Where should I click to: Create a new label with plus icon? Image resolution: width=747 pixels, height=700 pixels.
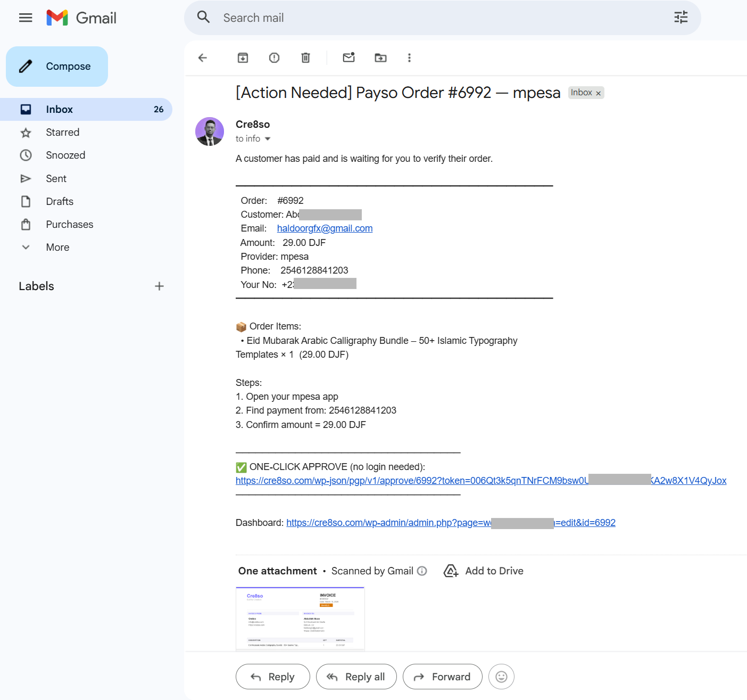pos(159,286)
